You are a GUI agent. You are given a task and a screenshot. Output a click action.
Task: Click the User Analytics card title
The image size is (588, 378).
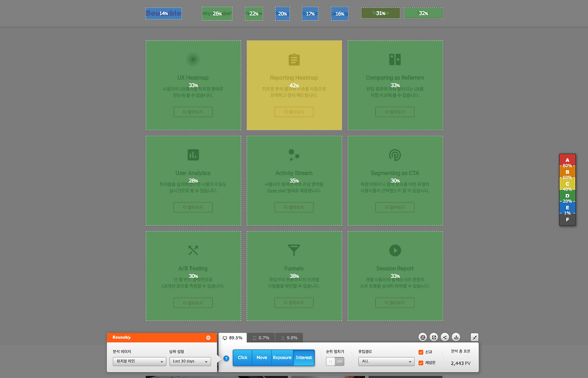(193, 173)
